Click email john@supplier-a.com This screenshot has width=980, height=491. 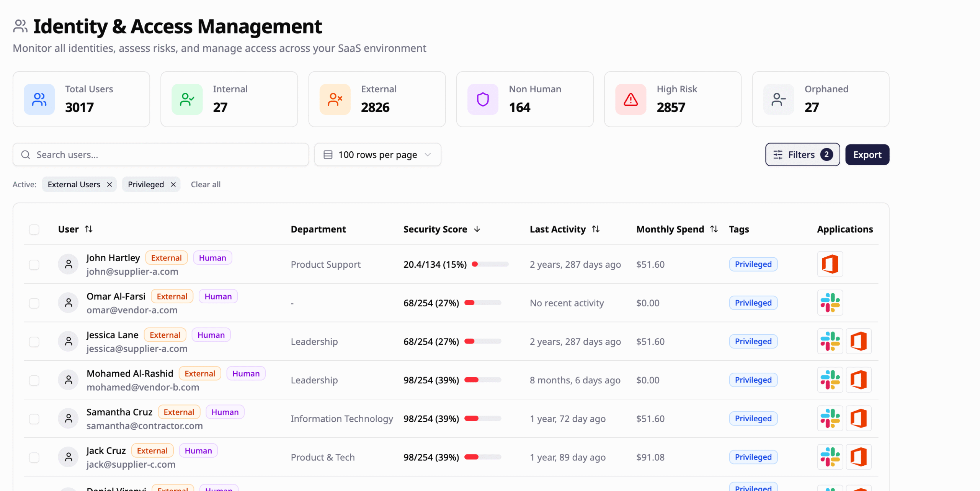(132, 272)
